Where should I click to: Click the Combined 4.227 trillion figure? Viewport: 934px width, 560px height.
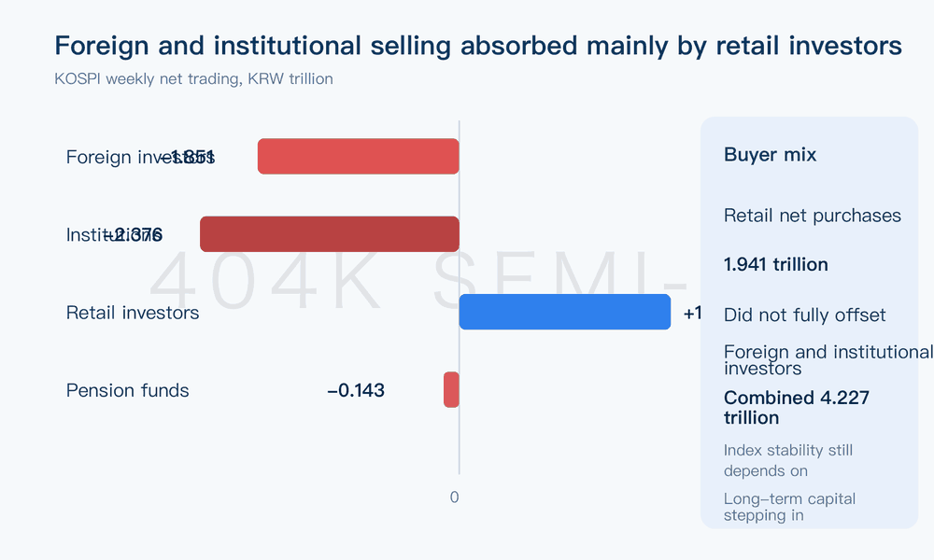click(797, 408)
